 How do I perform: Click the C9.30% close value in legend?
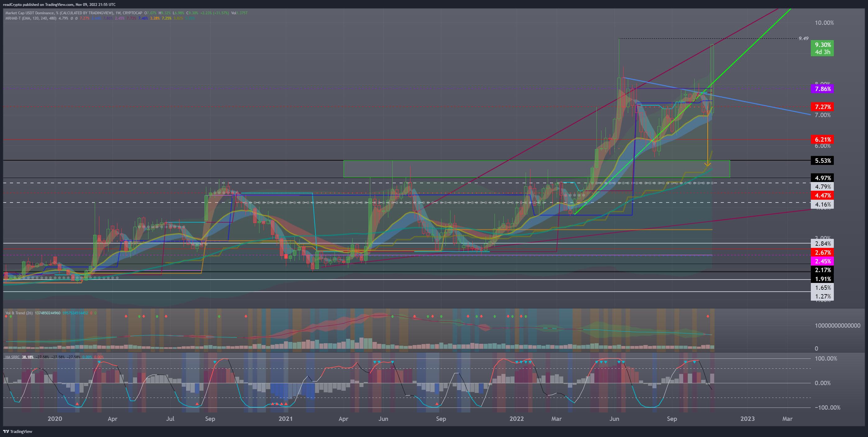click(192, 13)
